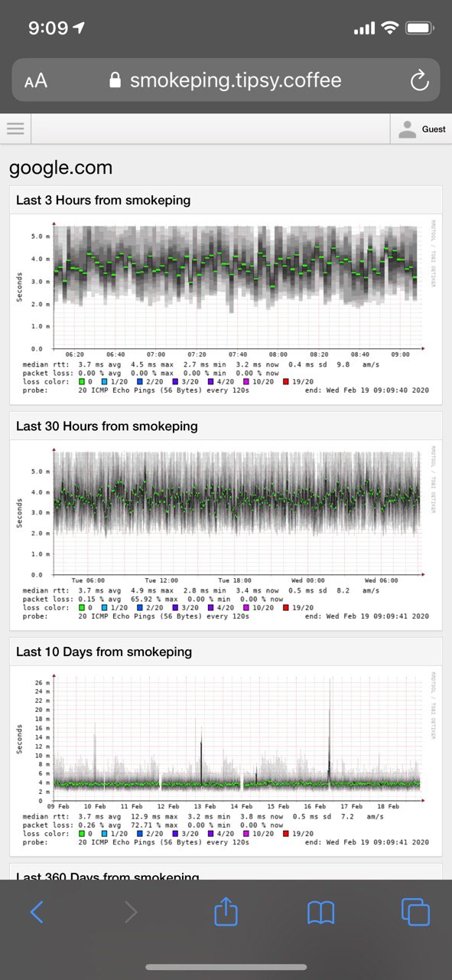Tap the Safari reload page icon
Viewport: 452px width, 980px height.
tap(418, 80)
